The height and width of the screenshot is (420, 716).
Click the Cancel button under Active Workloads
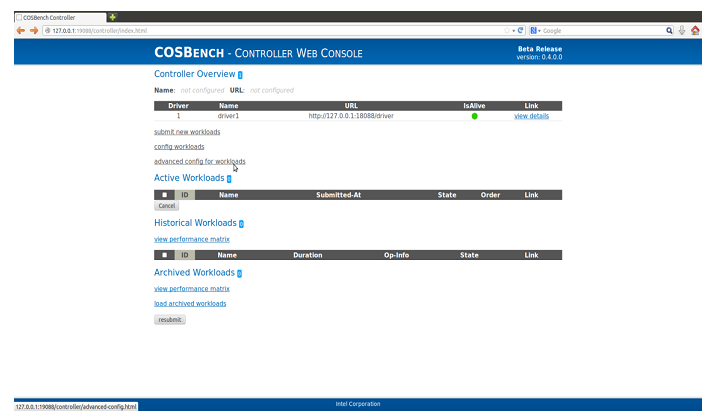(167, 206)
